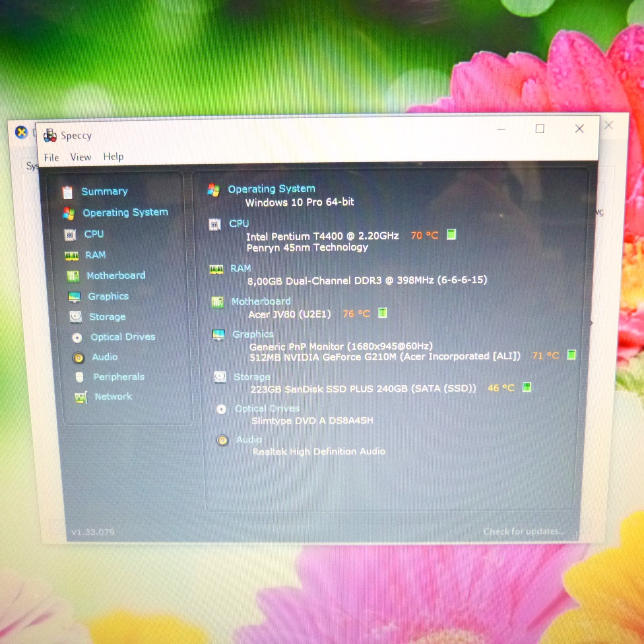Click the Operating System icon in summary panel

click(214, 190)
